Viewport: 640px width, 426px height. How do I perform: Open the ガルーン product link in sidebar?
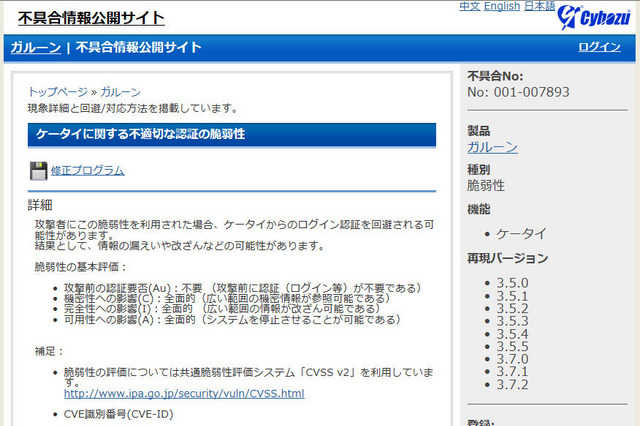492,147
